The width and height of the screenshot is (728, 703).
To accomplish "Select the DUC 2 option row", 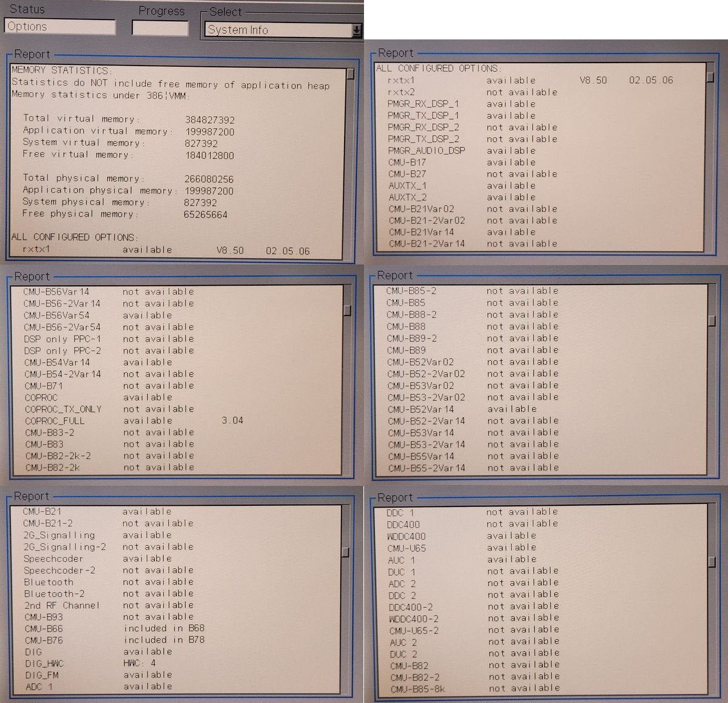I will point(474,654).
